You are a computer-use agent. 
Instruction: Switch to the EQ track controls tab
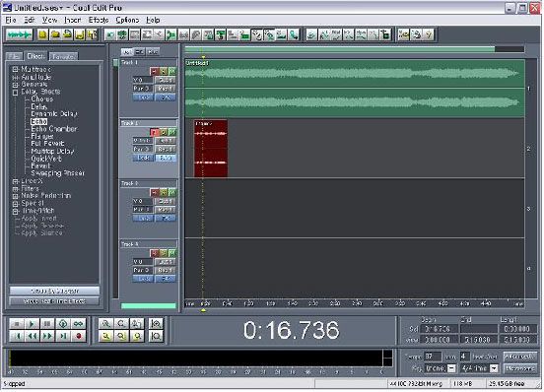tap(140, 52)
